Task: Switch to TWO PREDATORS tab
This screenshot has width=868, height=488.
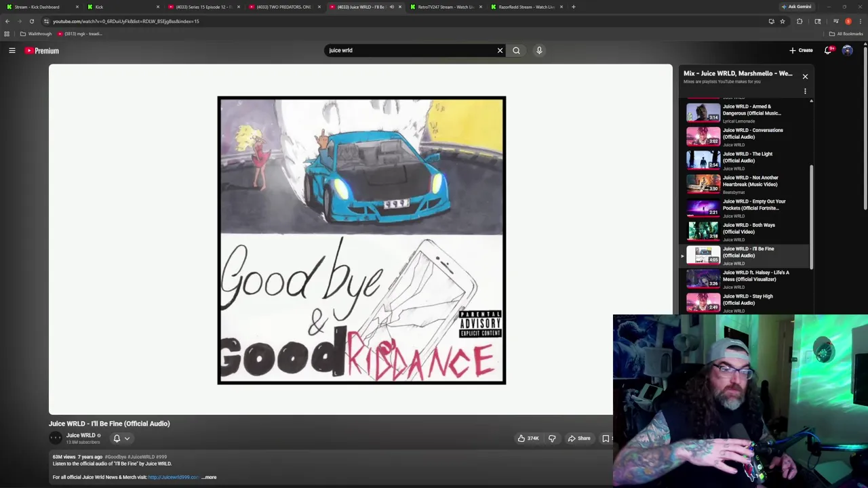Action: point(284,7)
